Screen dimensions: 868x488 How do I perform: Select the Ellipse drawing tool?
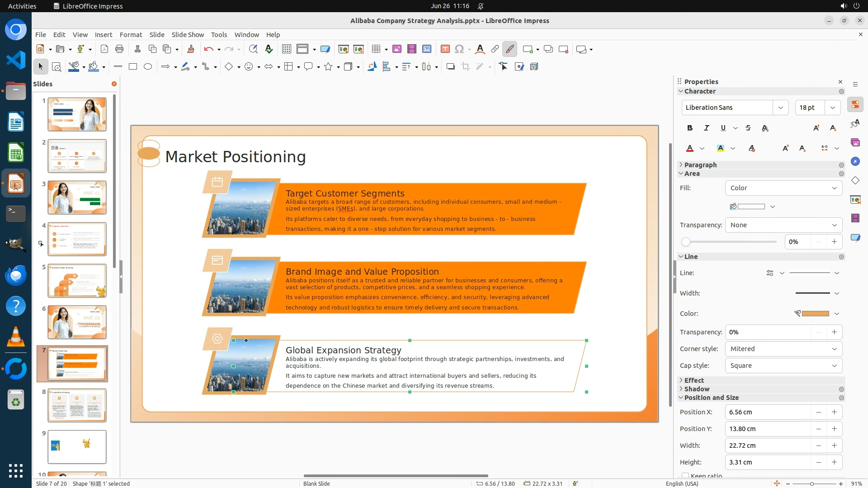(148, 67)
